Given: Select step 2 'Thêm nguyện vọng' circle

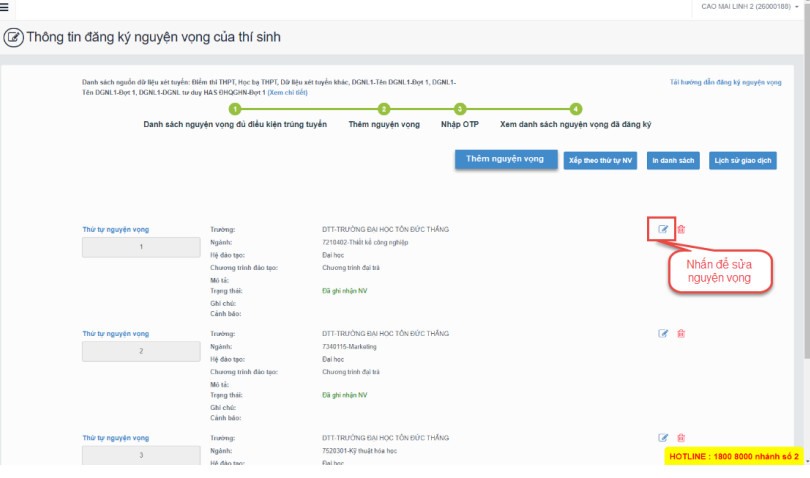Looking at the screenshot, I should pyautogui.click(x=384, y=109).
